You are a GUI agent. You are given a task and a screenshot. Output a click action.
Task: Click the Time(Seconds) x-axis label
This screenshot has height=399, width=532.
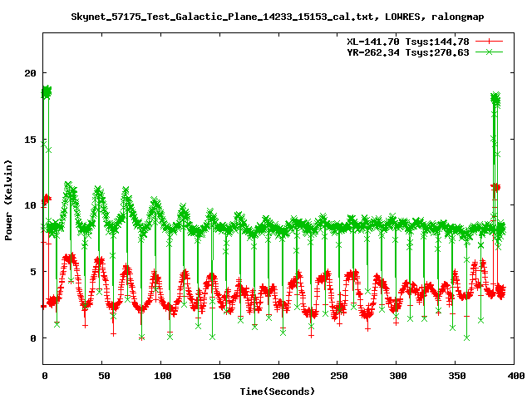(x=278, y=392)
